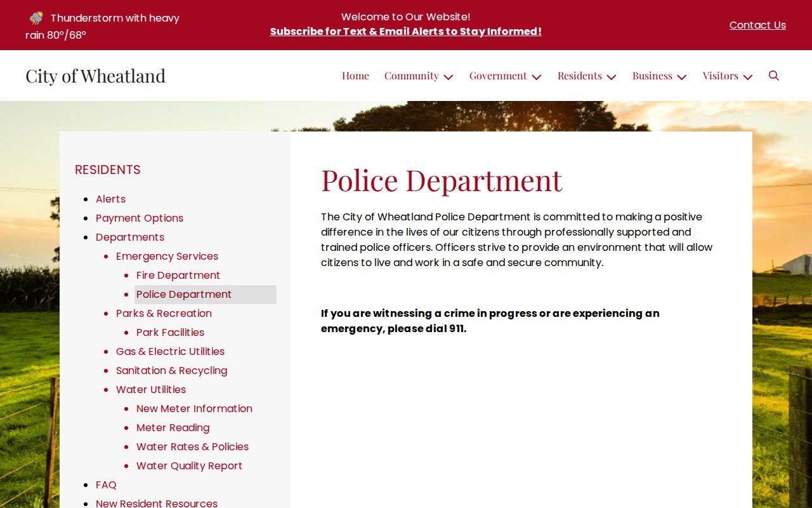This screenshot has height=508, width=812.
Task: Open New Resident Resources link
Action: pos(157,503)
